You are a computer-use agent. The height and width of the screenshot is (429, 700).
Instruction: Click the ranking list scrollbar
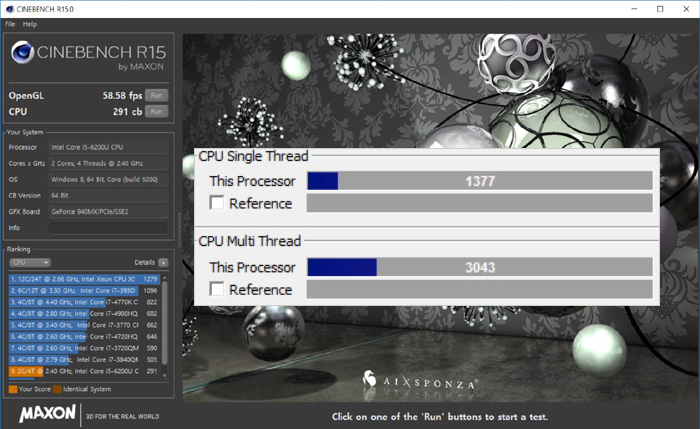[x=165, y=322]
